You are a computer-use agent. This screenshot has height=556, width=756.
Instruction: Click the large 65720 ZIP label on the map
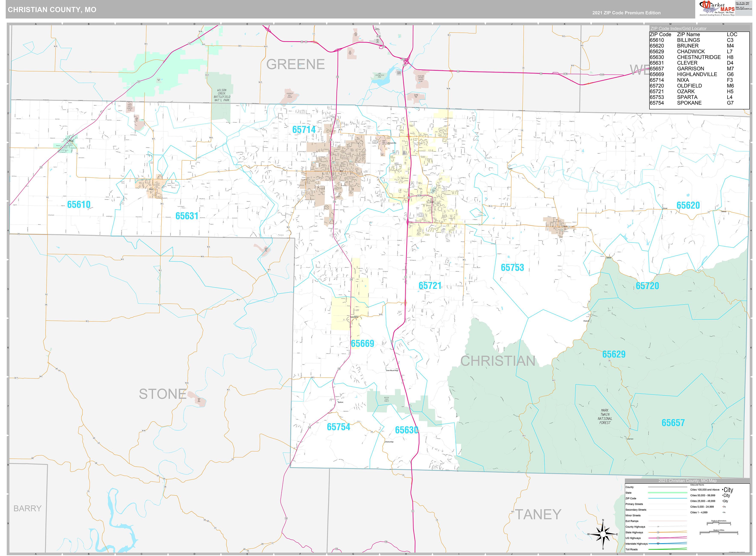click(647, 286)
